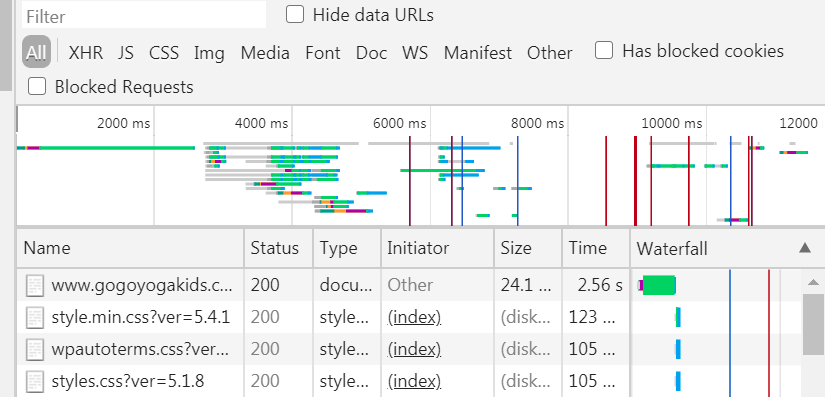Select the WS filter type
Screen dimensions: 825x397
(x=415, y=53)
